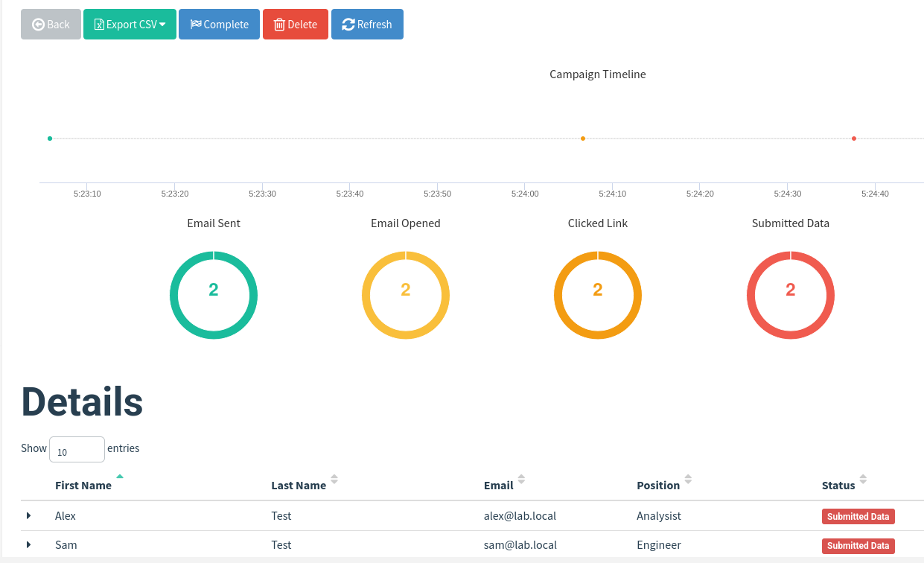Viewport: 924px width, 563px height.
Task: Click the 5:23:10 timeline axis label
Action: click(x=87, y=194)
